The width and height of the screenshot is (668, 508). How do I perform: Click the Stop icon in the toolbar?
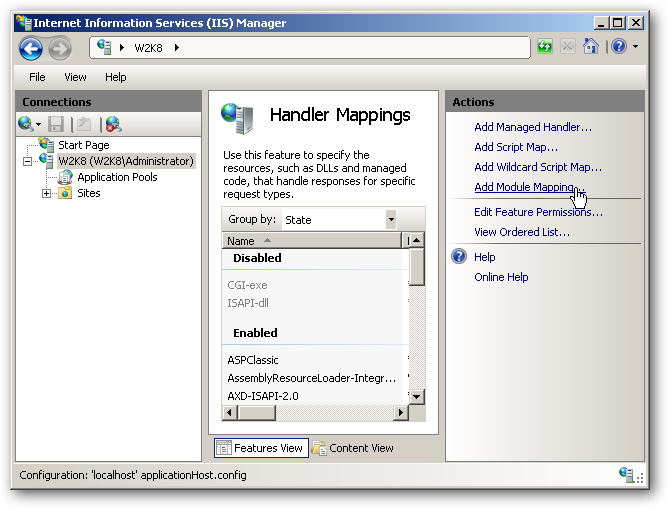pos(567,46)
